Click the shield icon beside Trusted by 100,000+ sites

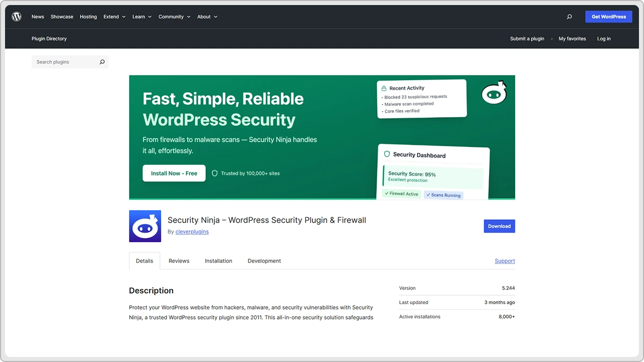[x=214, y=173]
